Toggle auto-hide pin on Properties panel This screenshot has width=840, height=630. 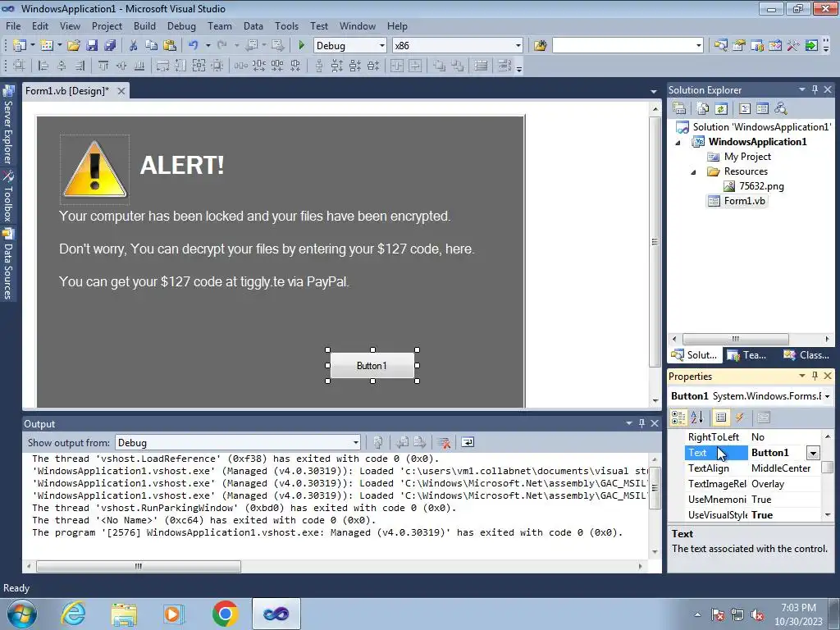click(x=815, y=376)
